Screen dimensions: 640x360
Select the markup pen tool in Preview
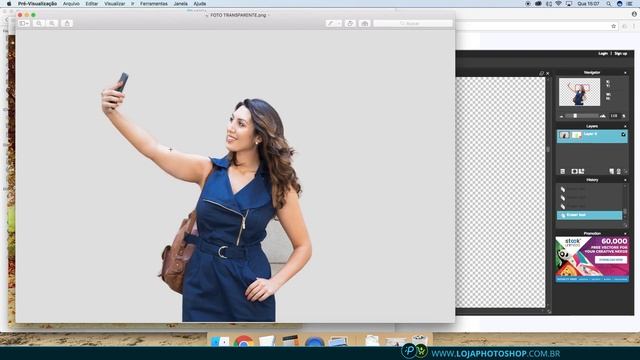[331, 24]
